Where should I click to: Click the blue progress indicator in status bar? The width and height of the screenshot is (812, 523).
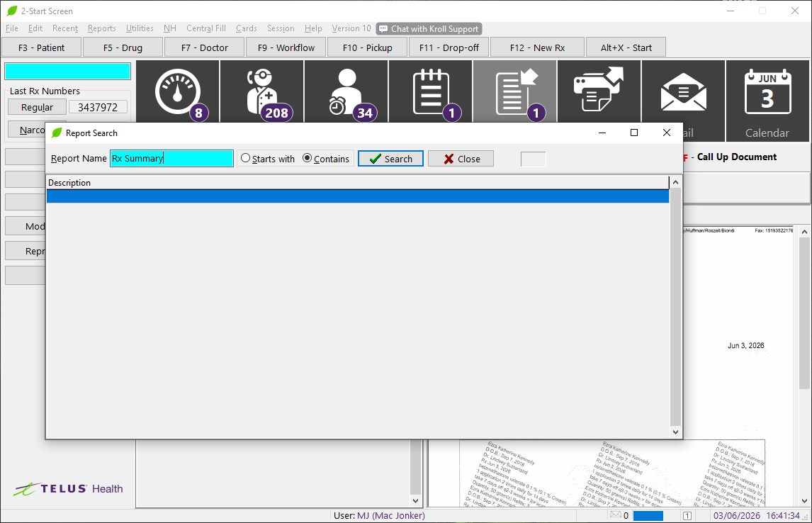tap(648, 516)
